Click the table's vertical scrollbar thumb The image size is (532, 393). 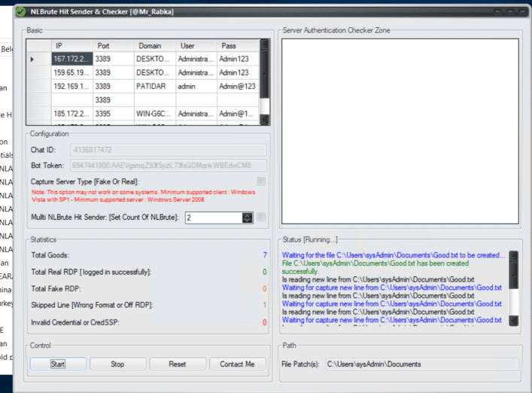click(x=265, y=72)
